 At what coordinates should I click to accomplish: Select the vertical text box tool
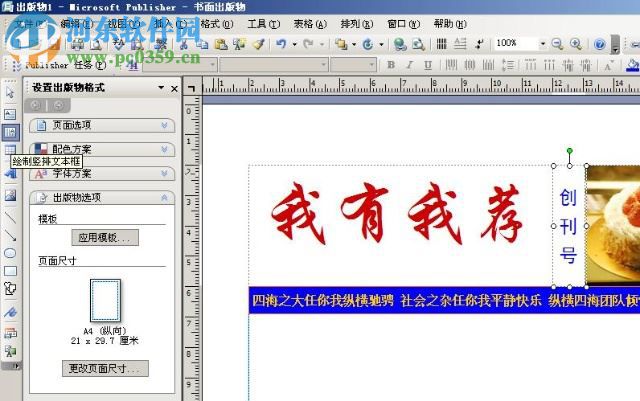tap(10, 132)
